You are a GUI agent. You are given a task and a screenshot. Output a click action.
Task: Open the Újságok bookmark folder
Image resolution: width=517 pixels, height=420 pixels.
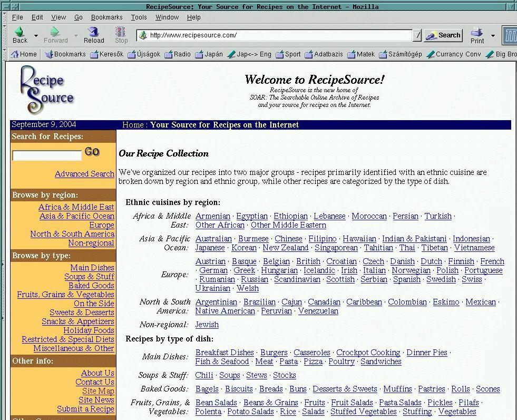click(x=144, y=54)
